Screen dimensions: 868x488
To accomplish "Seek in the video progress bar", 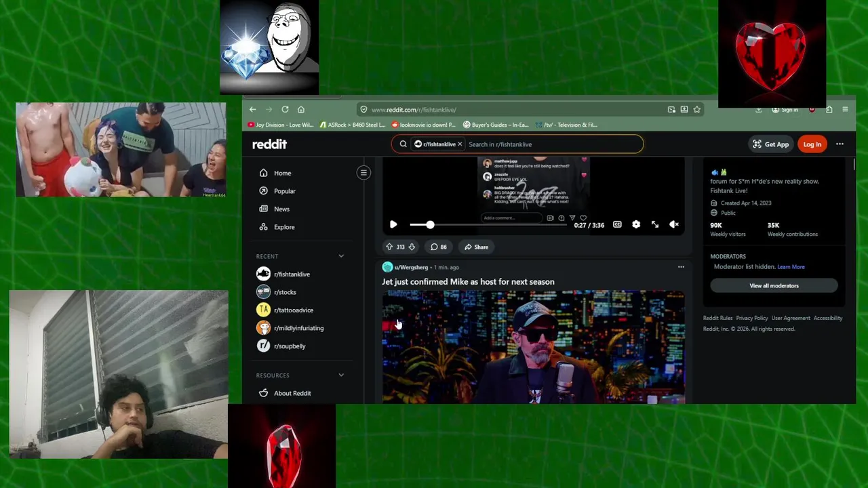I will 488,224.
